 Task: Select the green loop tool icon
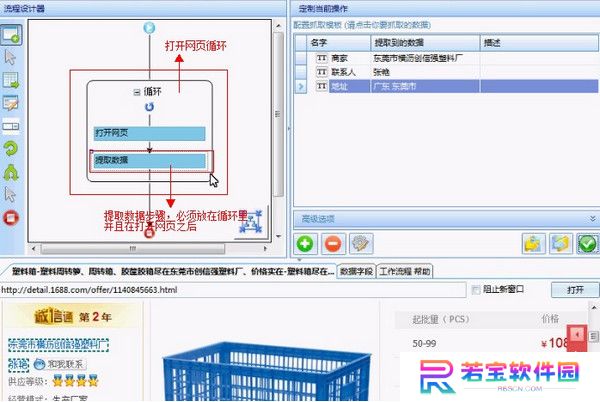[11, 149]
